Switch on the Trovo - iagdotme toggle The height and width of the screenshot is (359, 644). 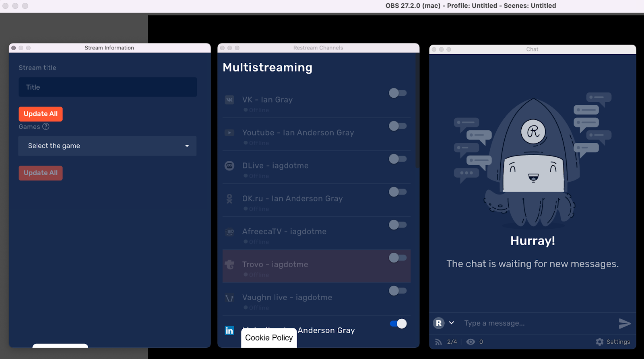tap(398, 258)
